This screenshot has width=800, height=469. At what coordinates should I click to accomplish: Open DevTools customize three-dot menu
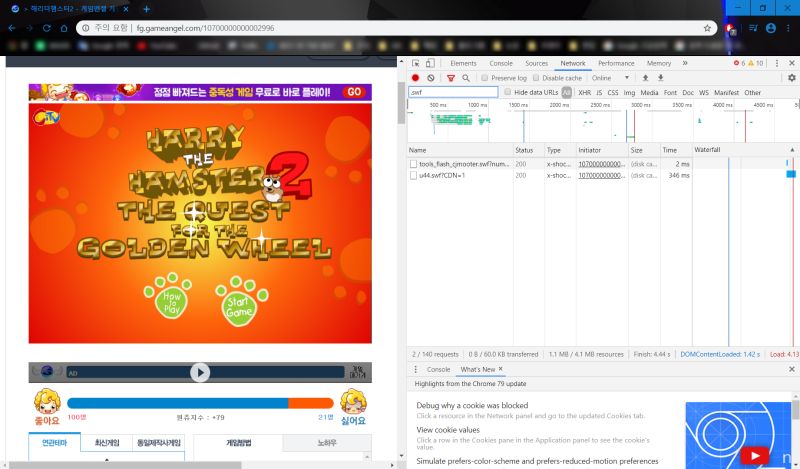pyautogui.click(x=777, y=63)
